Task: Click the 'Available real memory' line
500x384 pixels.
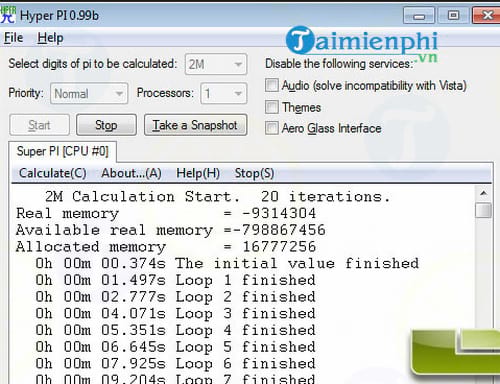Action: click(171, 230)
